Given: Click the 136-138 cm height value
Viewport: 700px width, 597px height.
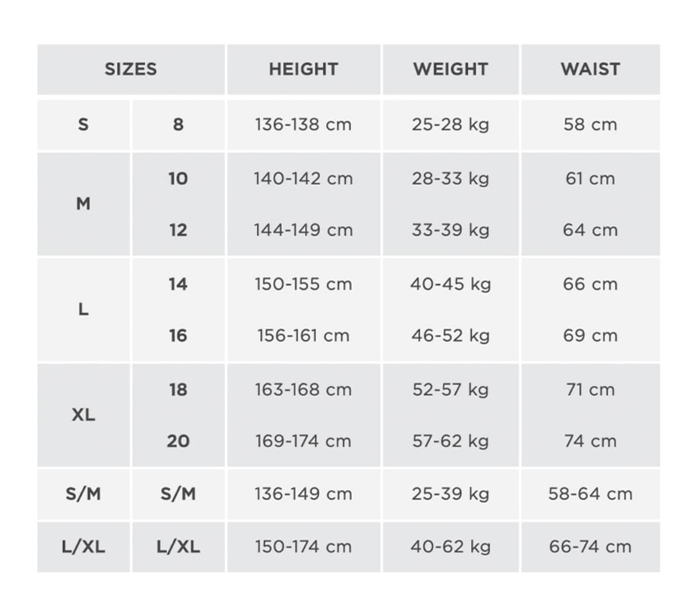Looking at the screenshot, I should [303, 125].
